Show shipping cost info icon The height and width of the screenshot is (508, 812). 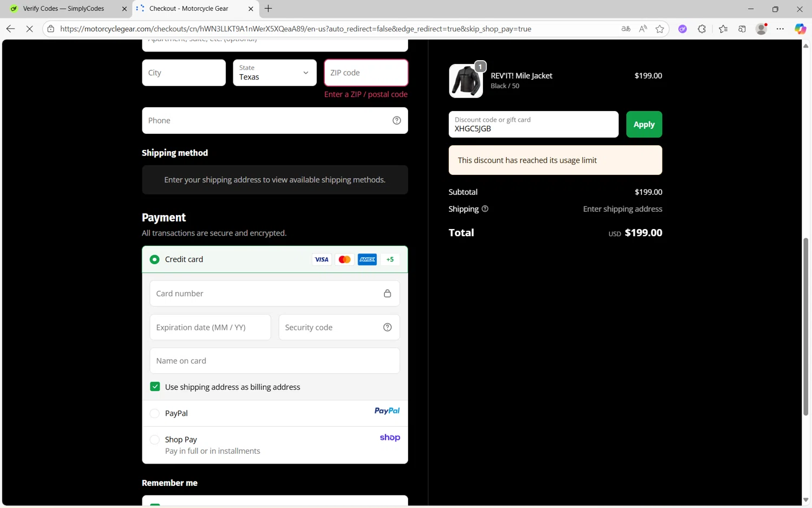(485, 209)
